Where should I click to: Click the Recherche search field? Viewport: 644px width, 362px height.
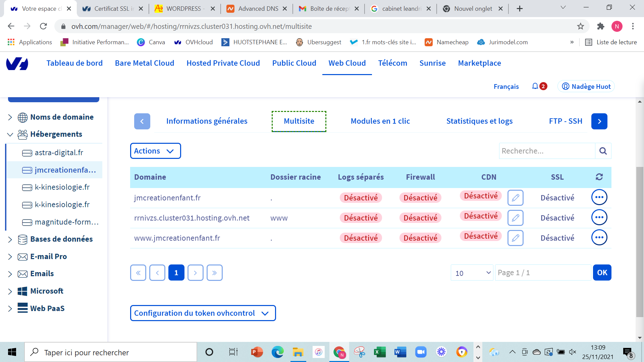point(547,151)
